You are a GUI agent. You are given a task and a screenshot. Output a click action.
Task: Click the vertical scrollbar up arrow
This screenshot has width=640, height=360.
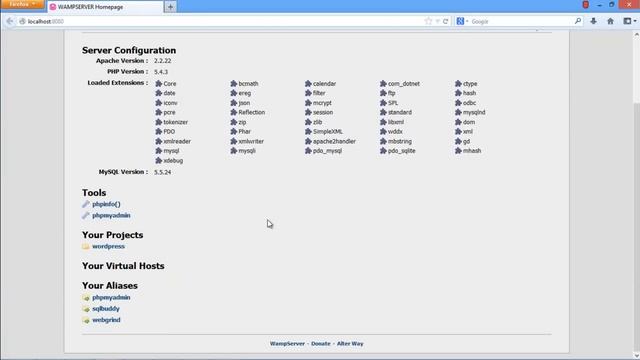click(x=636, y=35)
